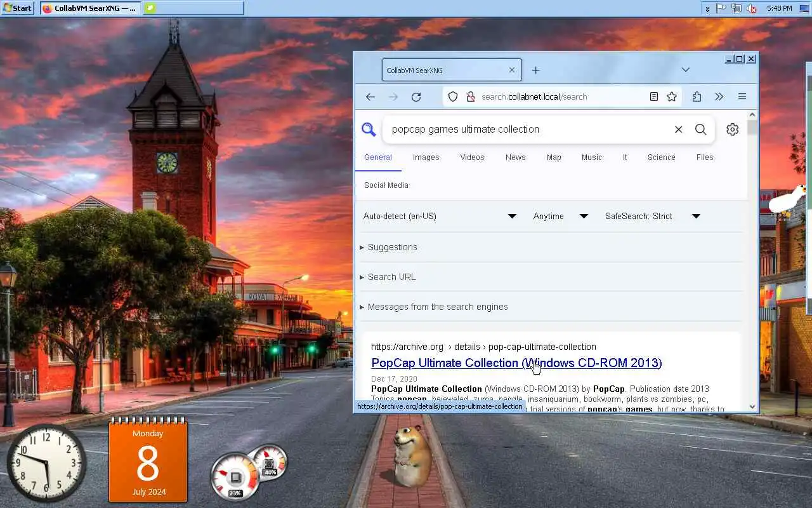Show more tools via the double-chevron overflow

click(719, 97)
